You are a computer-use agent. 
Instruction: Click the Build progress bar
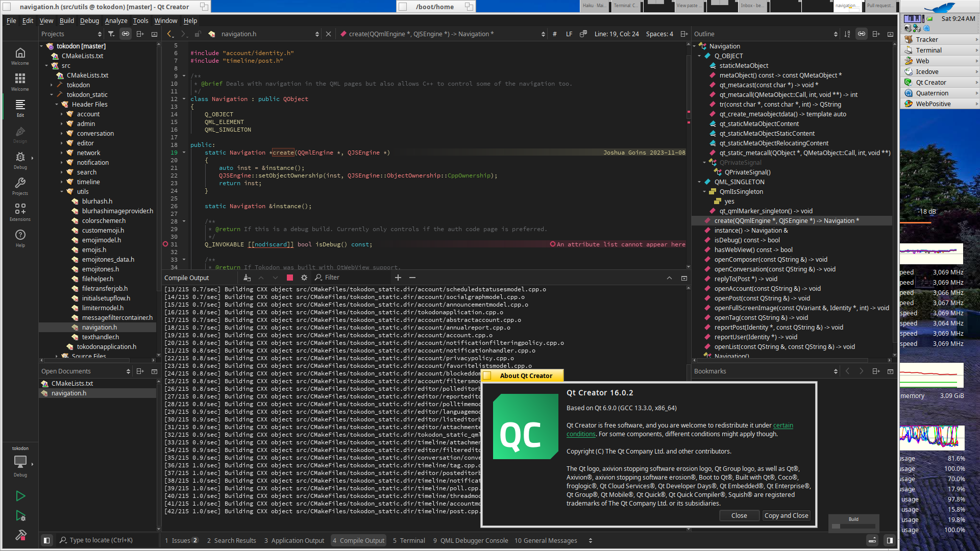click(853, 526)
